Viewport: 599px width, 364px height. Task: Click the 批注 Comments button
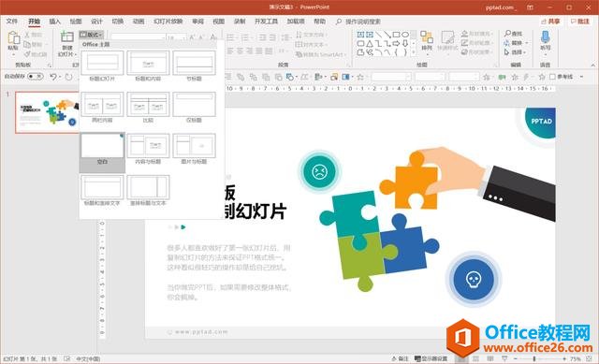[x=580, y=22]
